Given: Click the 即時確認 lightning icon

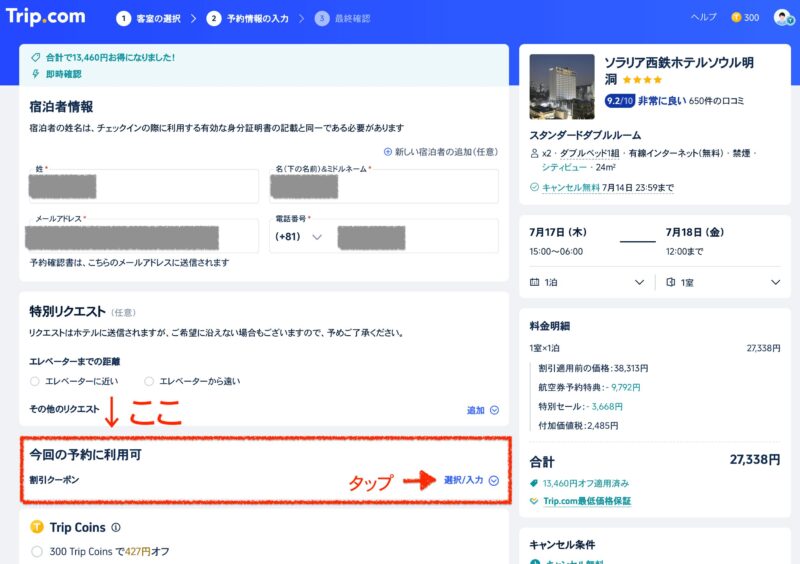Looking at the screenshot, I should (36, 74).
